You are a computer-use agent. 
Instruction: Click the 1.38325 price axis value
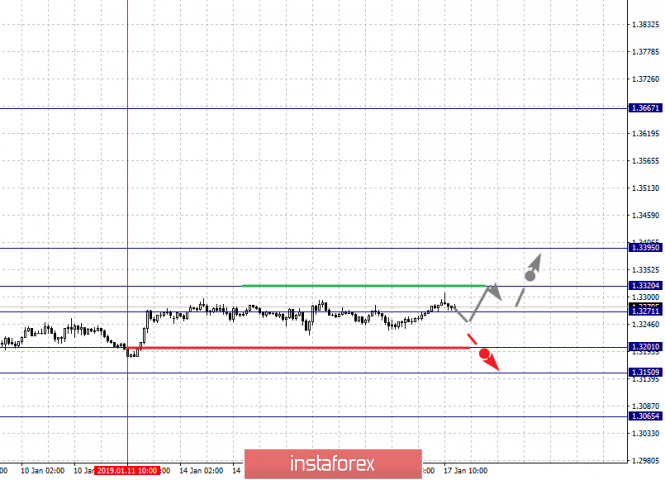click(645, 25)
